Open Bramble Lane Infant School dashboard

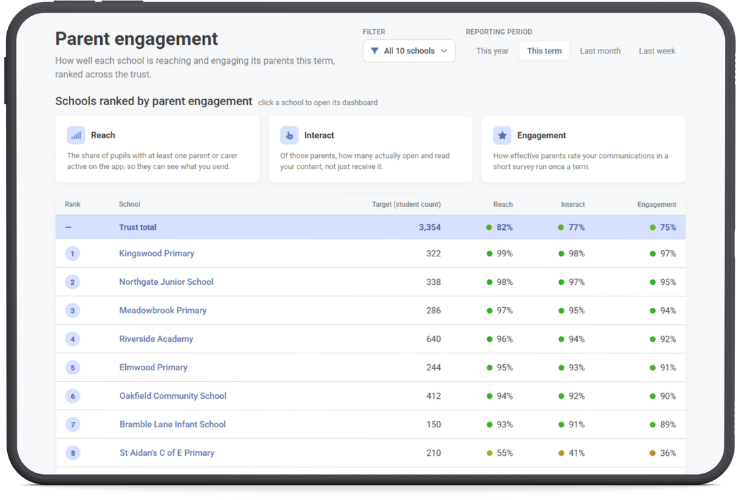coord(172,424)
